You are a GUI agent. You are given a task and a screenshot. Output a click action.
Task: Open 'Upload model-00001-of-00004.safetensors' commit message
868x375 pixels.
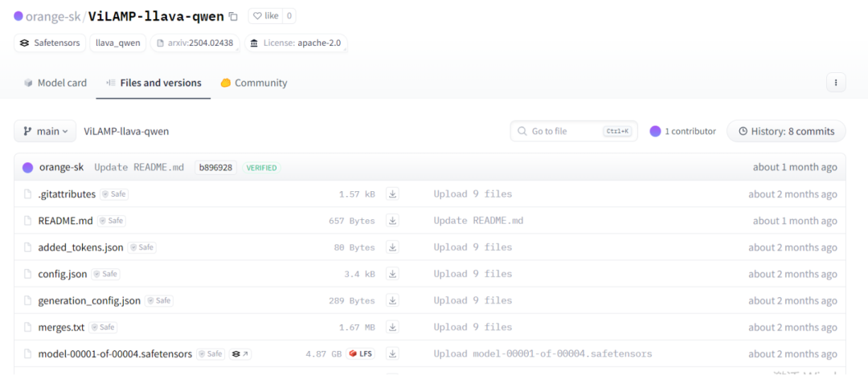(x=542, y=354)
